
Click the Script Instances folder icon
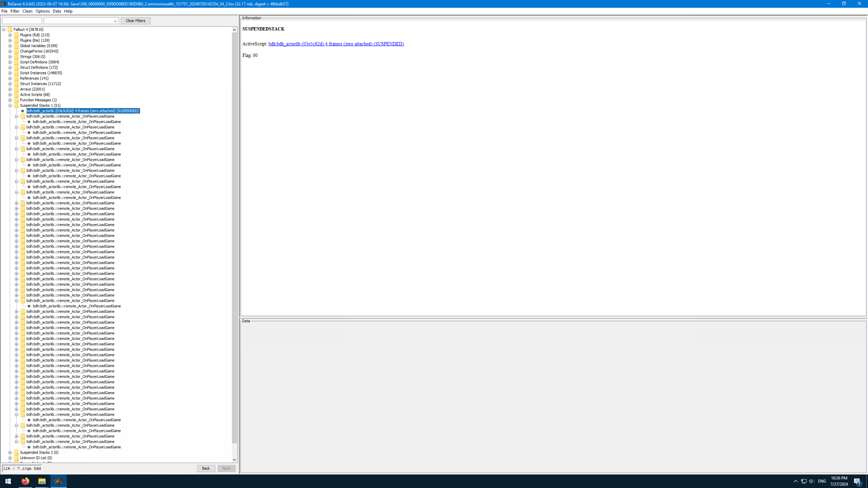tap(16, 73)
